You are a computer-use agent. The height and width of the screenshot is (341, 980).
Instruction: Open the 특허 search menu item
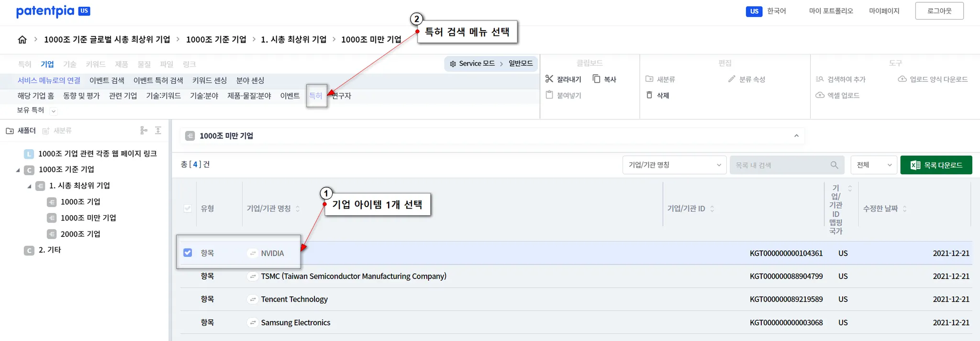tap(316, 96)
